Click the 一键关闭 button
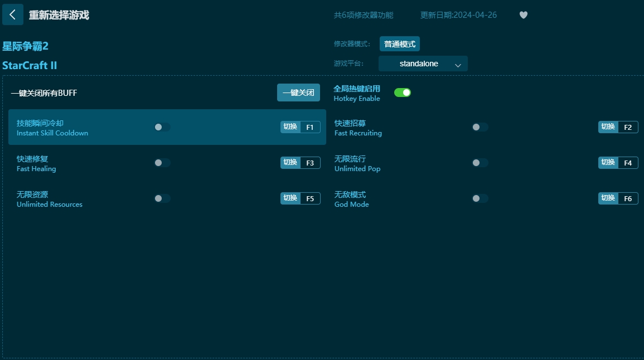Screen dimensions: 644x360 click(298, 93)
